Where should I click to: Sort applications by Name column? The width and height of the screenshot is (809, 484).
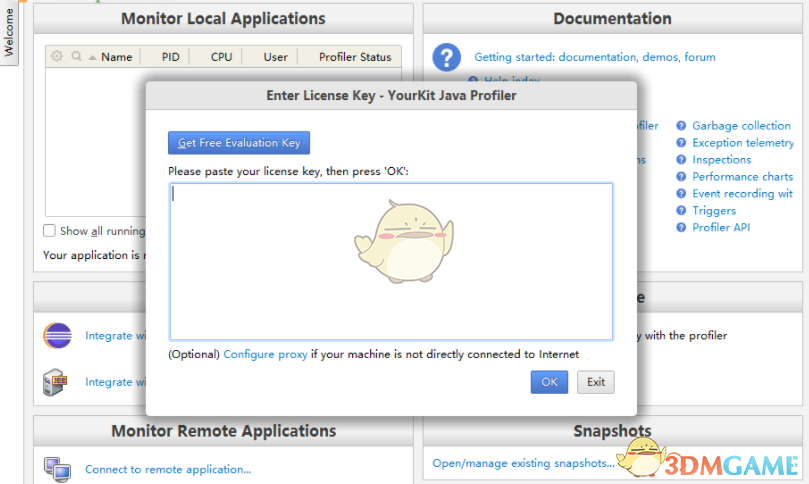[117, 57]
